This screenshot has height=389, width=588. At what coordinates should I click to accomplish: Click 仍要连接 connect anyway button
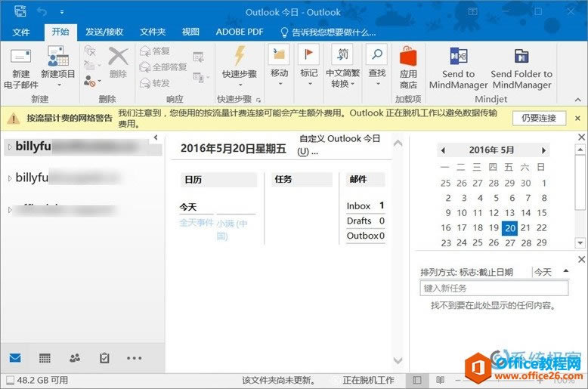(x=539, y=119)
